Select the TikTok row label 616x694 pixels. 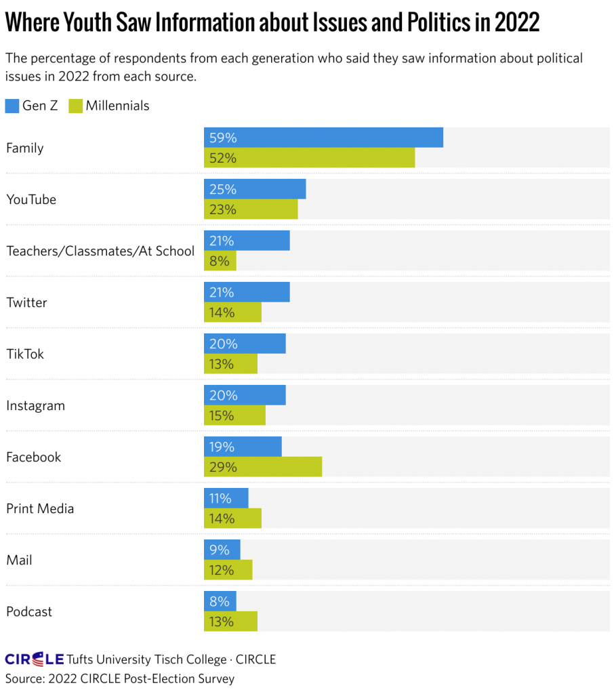25,354
